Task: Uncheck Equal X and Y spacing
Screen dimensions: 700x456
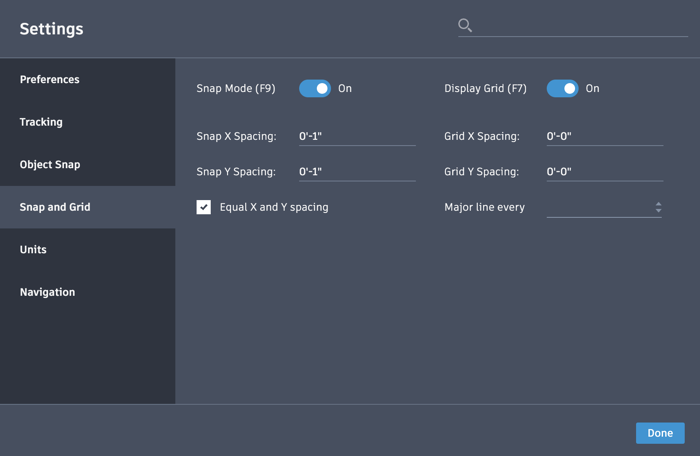Action: 204,207
